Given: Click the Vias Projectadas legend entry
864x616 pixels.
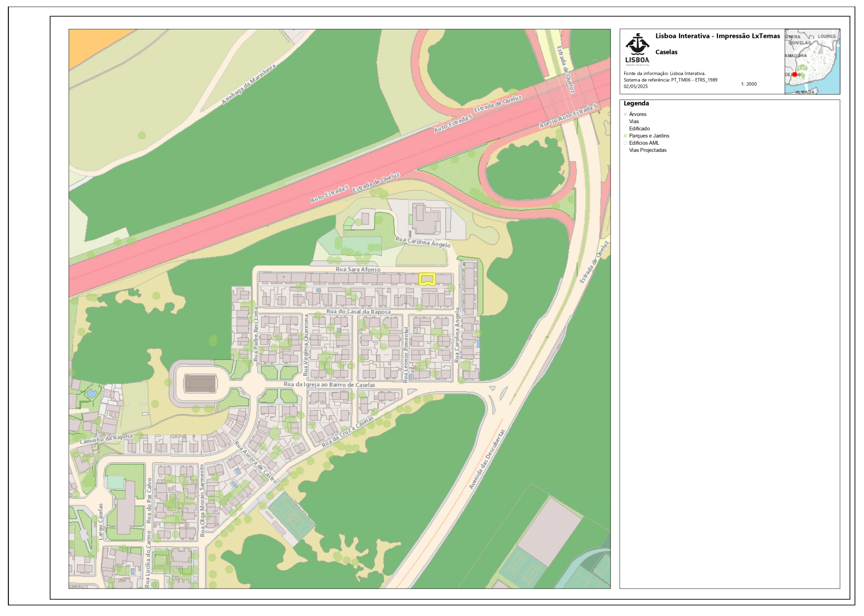Looking at the screenshot, I should coord(648,150).
